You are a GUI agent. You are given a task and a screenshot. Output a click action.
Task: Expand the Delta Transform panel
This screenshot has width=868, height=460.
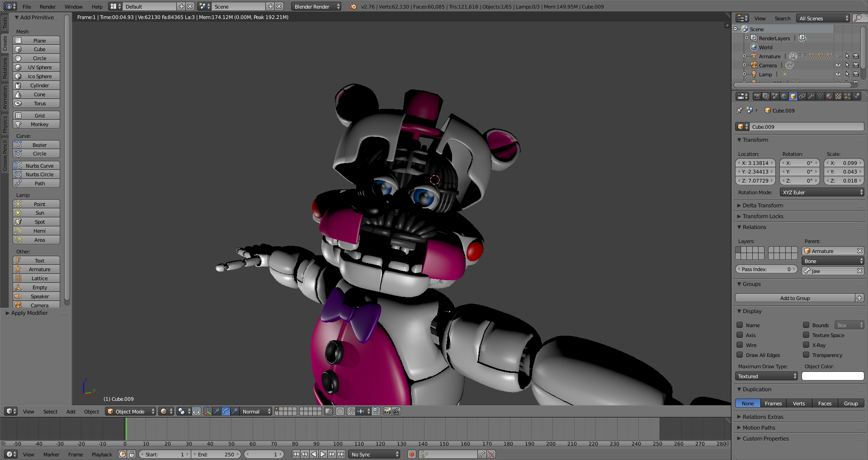point(763,205)
